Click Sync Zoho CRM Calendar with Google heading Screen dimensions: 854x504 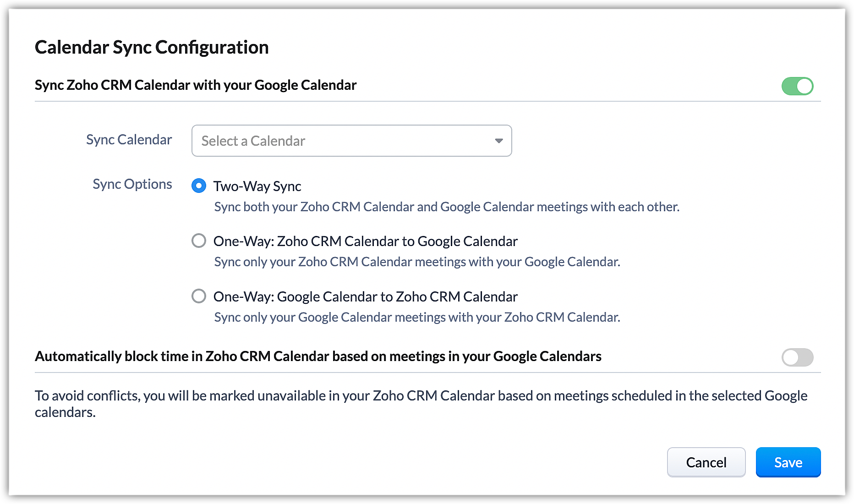pos(196,85)
